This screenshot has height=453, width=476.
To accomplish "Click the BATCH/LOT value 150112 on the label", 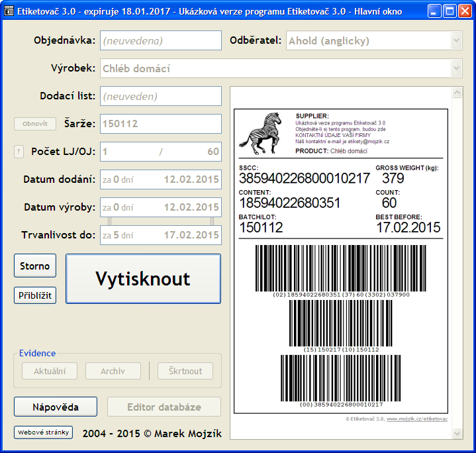I will (261, 227).
